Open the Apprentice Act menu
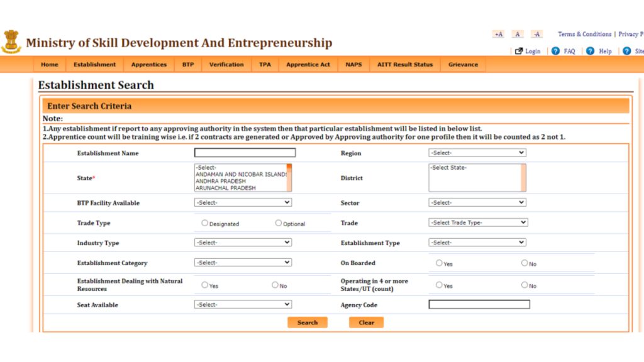This screenshot has width=644, height=362. click(x=308, y=65)
